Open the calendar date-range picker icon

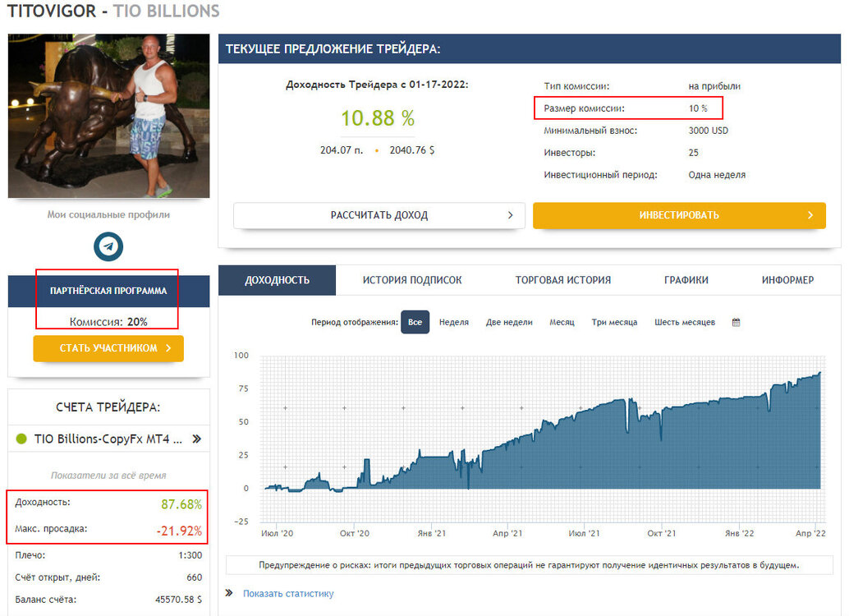pyautogui.click(x=736, y=322)
